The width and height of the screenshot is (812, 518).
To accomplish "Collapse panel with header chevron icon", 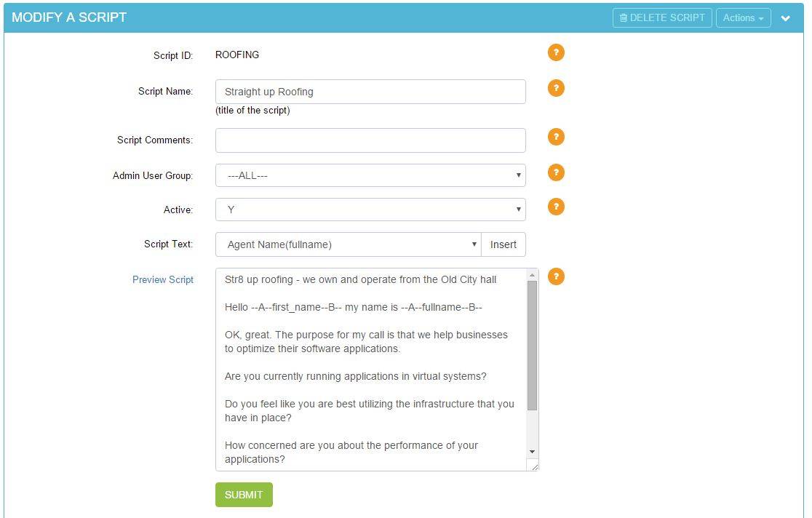I will [785, 18].
